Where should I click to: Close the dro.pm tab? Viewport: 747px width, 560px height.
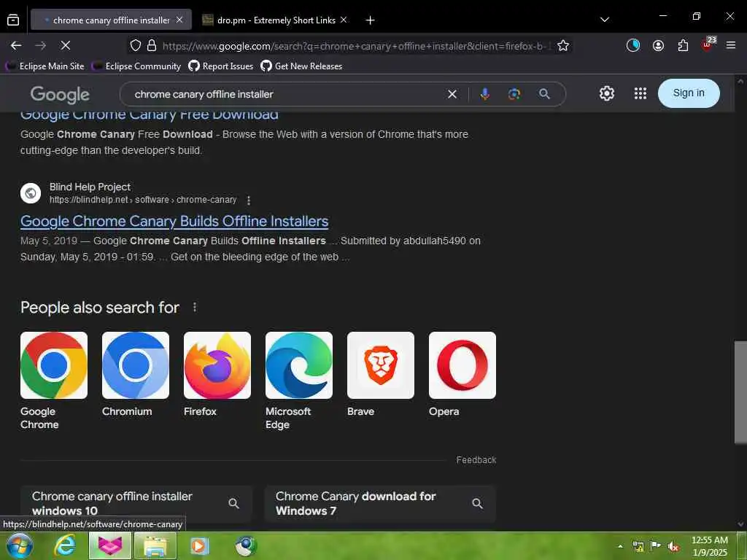[x=344, y=20]
